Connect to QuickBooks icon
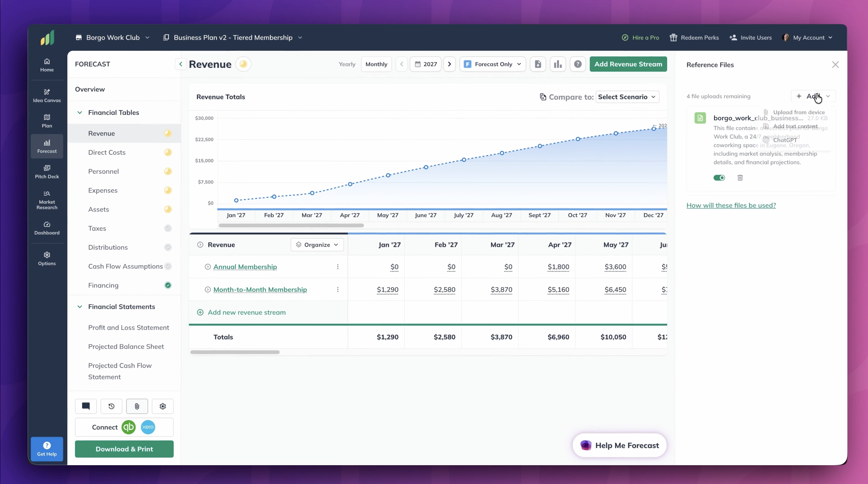This screenshot has height=484, width=868. [x=128, y=427]
